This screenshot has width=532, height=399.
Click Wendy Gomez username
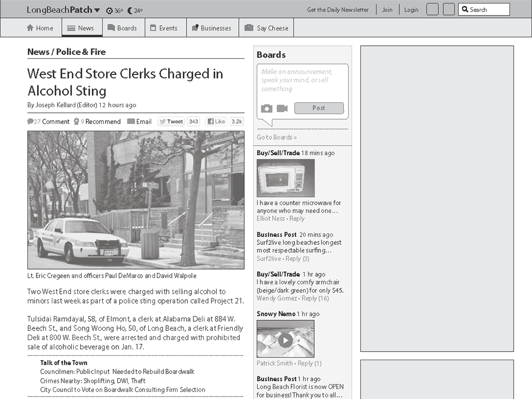pyautogui.click(x=277, y=298)
